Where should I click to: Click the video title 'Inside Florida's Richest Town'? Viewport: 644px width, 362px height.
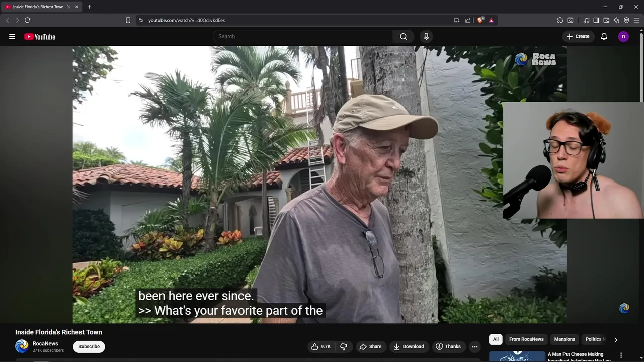(x=58, y=332)
